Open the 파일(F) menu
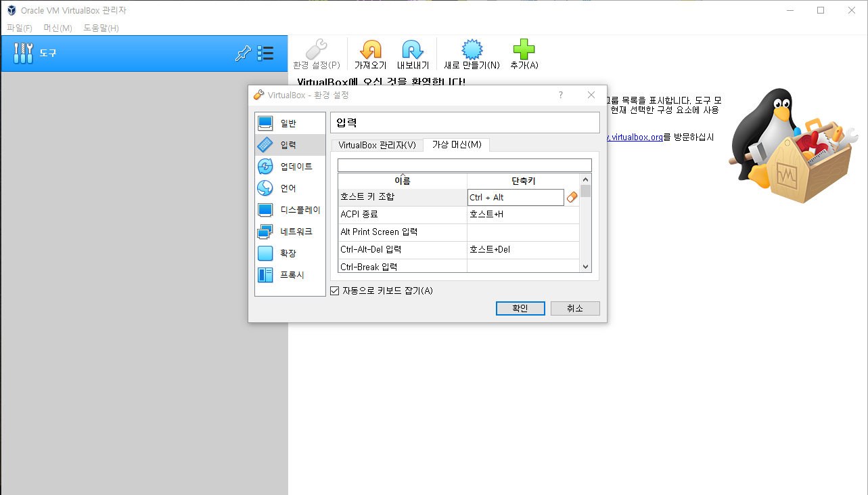This screenshot has width=868, height=495. (x=19, y=28)
